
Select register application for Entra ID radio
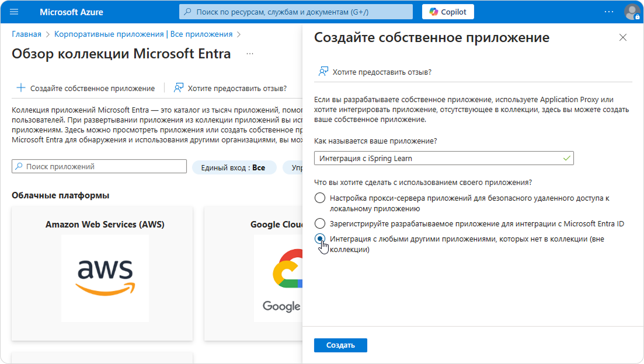tap(320, 223)
